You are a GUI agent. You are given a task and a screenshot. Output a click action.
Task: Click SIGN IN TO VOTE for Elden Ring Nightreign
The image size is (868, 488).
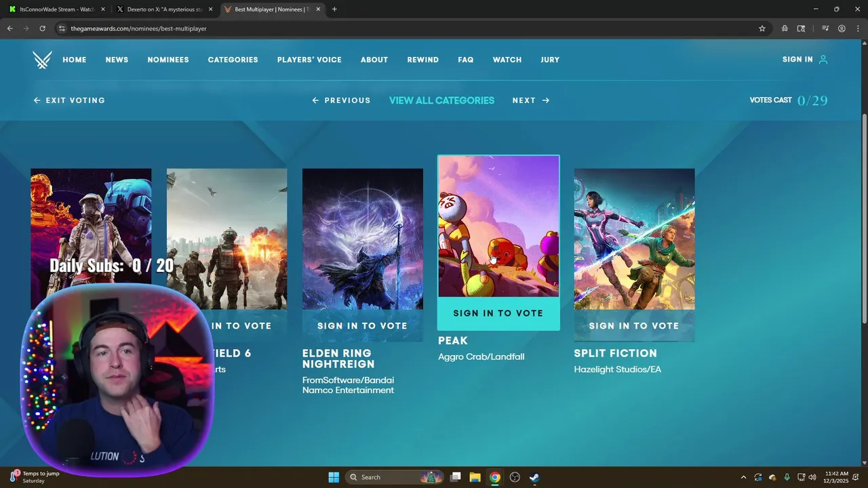click(363, 326)
